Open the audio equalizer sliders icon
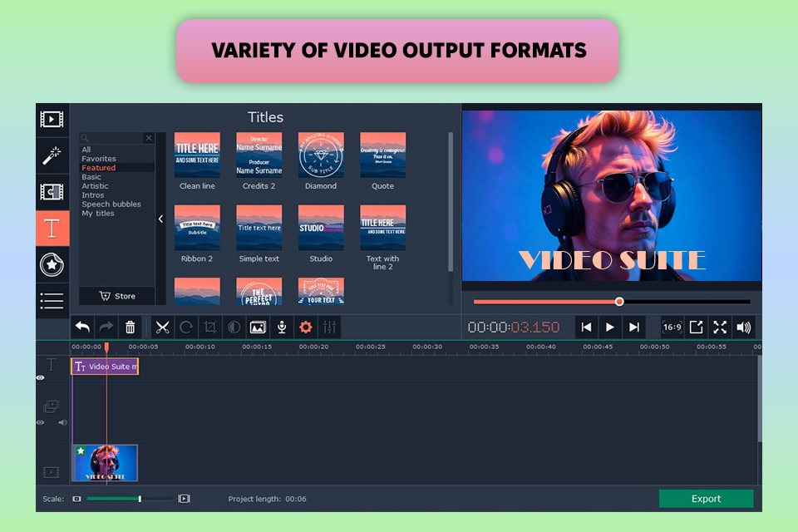Image resolution: width=798 pixels, height=532 pixels. (330, 328)
